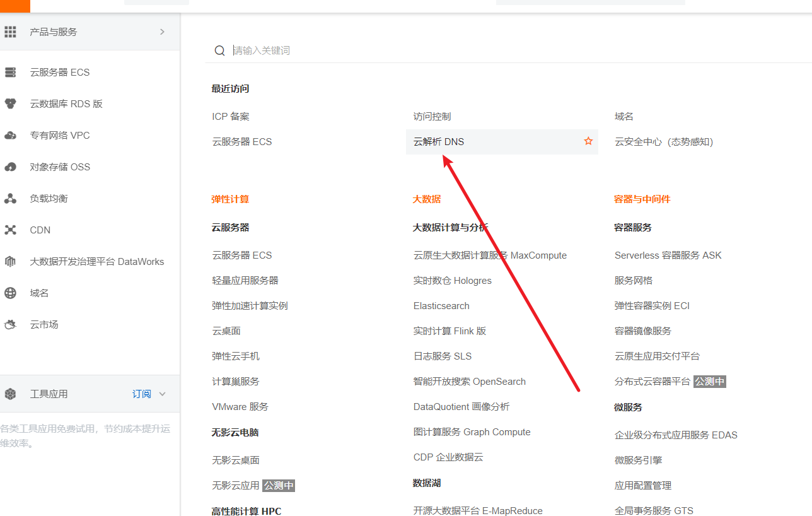Image resolution: width=812 pixels, height=516 pixels.
Task: Open 实时计算 Flink 版 link
Action: 450,331
